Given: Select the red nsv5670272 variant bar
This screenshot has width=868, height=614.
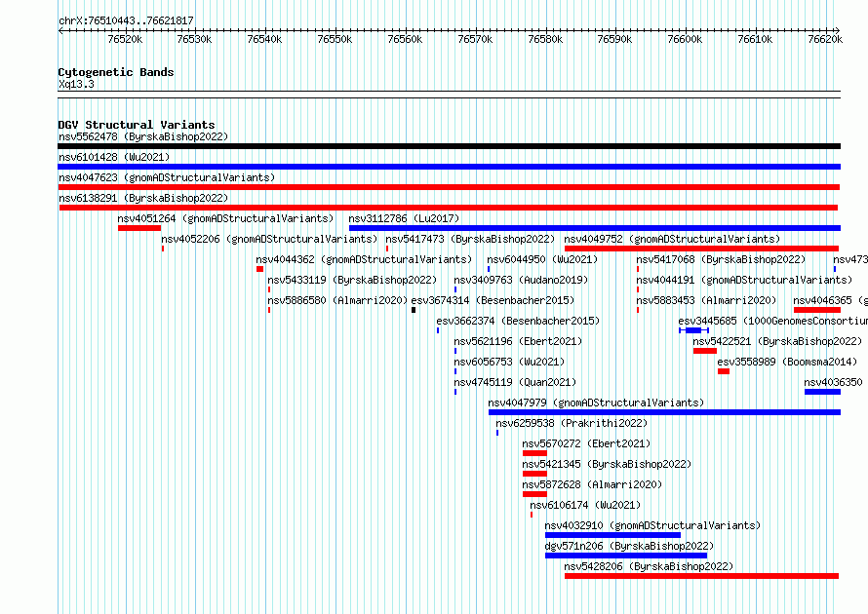Looking at the screenshot, I should click(x=534, y=453).
